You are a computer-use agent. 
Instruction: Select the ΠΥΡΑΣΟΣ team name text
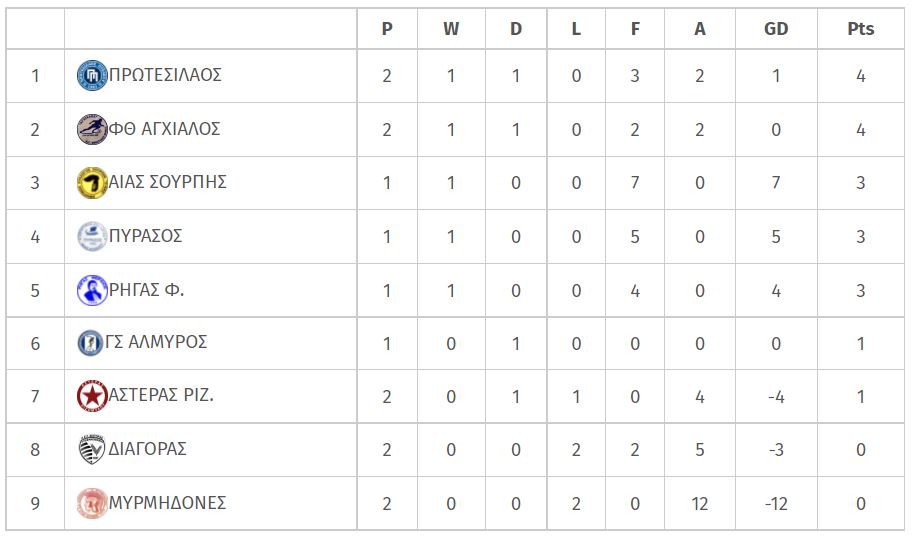pyautogui.click(x=146, y=236)
